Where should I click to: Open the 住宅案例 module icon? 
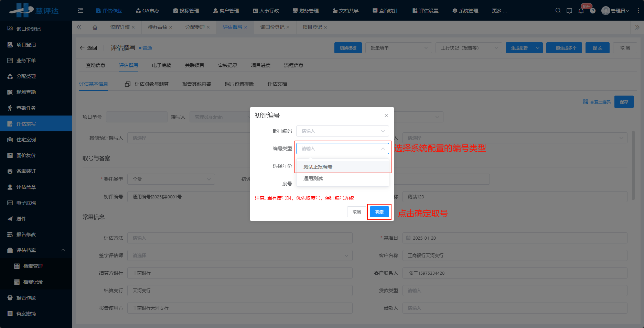pos(10,139)
